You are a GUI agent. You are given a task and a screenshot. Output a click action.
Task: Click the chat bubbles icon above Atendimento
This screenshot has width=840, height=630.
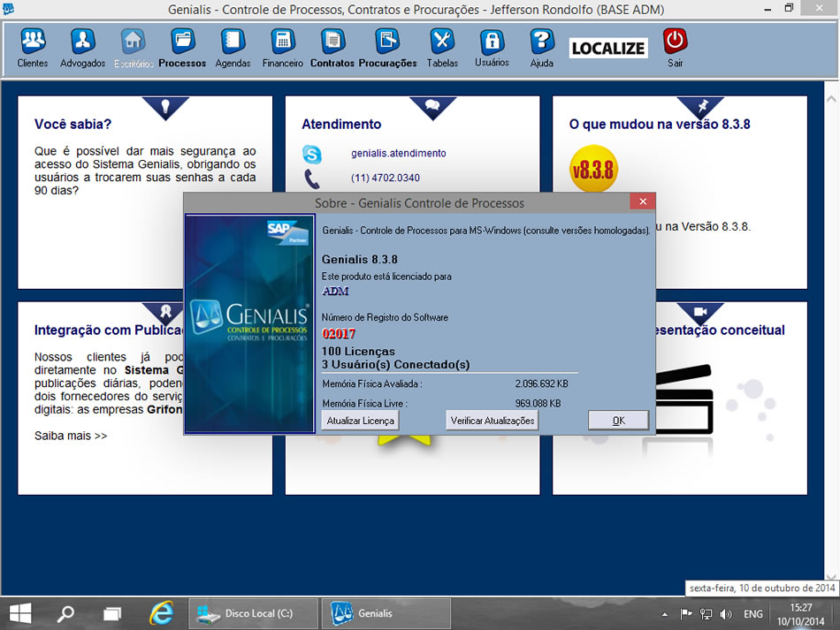tap(432, 105)
